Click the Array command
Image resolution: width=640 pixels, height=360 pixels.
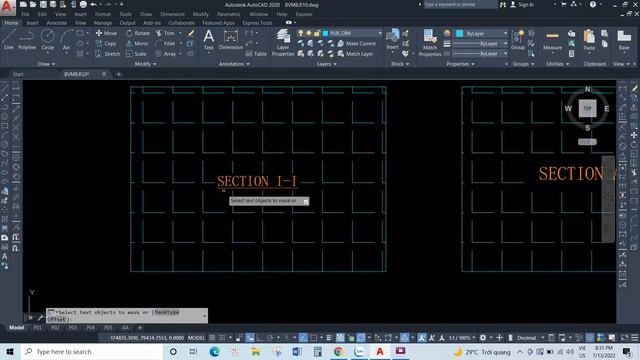(x=166, y=54)
